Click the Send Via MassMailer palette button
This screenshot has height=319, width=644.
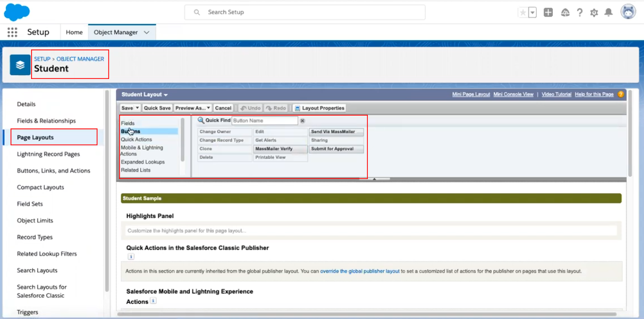336,132
